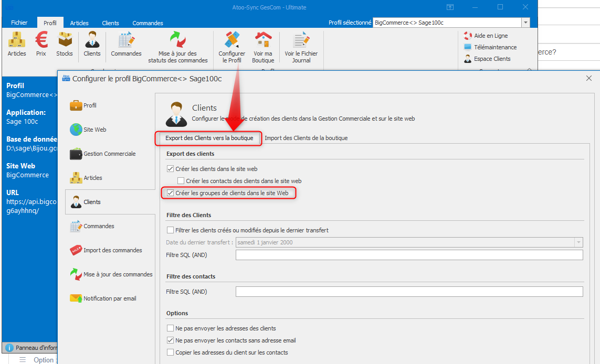Expand the Profil sélectionné dropdown
This screenshot has height=364, width=600.
coord(525,23)
